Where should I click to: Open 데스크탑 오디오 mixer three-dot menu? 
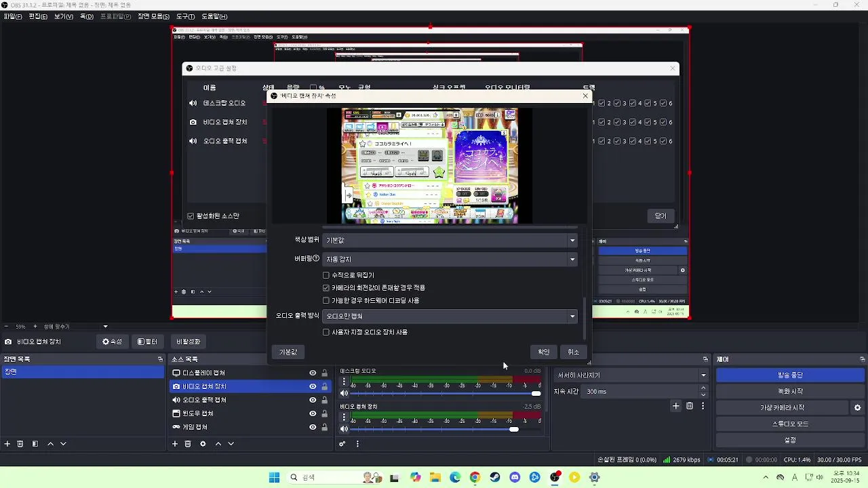pos(344,382)
